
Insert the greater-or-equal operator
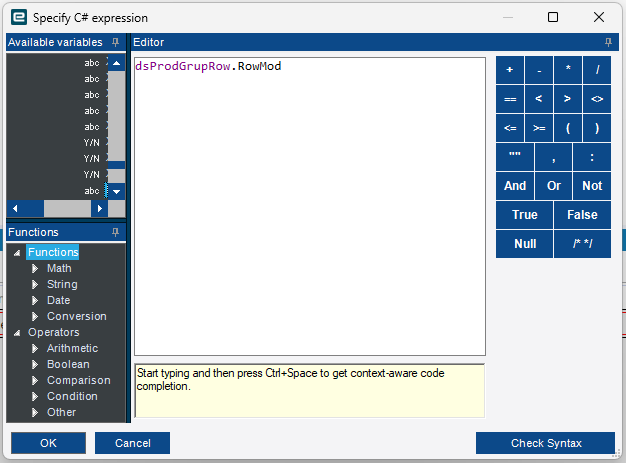539,128
